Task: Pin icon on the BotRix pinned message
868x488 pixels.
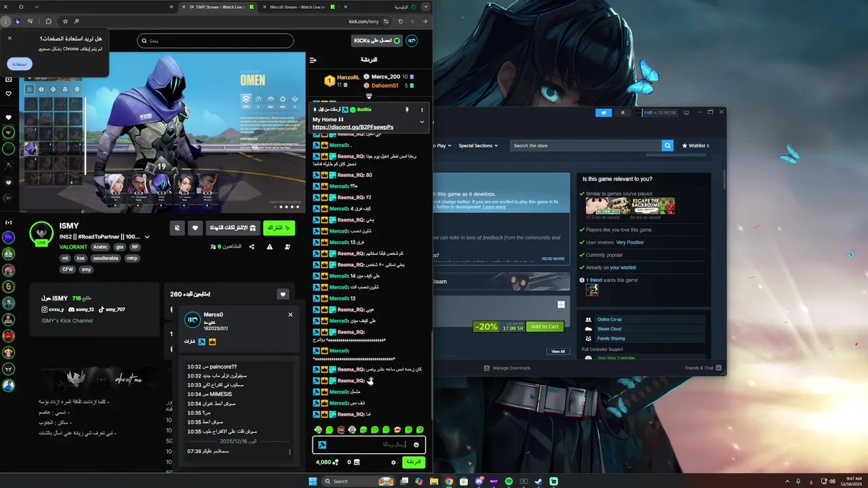Action: (407, 110)
